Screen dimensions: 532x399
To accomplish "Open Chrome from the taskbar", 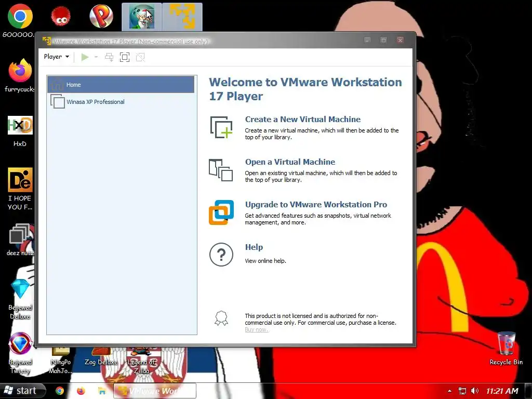I will 60,391.
